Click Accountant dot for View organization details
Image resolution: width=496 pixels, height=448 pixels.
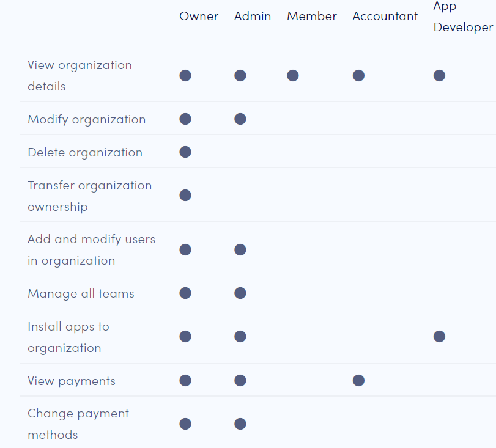tap(358, 76)
